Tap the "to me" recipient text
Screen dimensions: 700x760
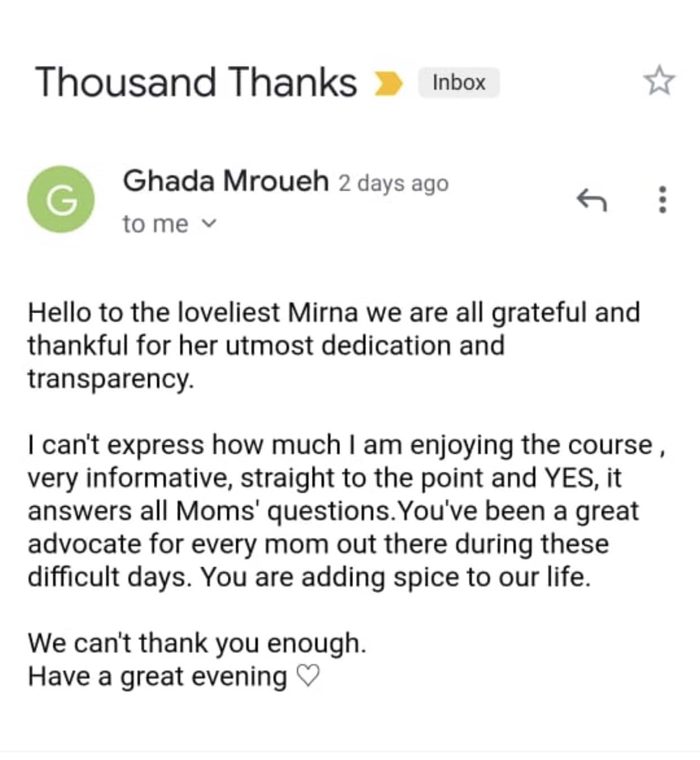tap(156, 224)
